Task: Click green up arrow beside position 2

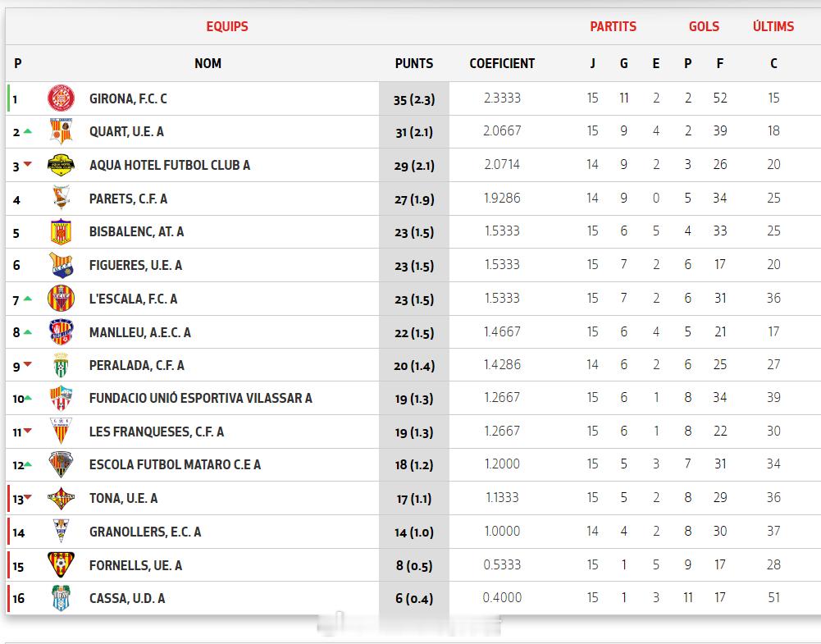Action: click(x=28, y=131)
